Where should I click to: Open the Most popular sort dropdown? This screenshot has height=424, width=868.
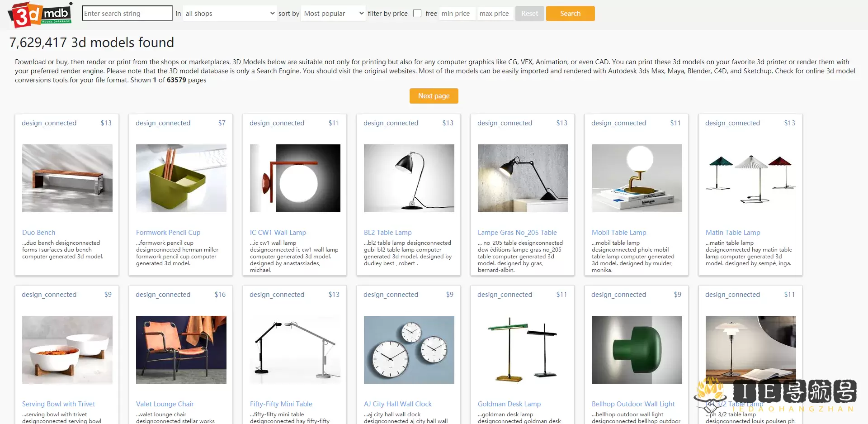point(334,13)
